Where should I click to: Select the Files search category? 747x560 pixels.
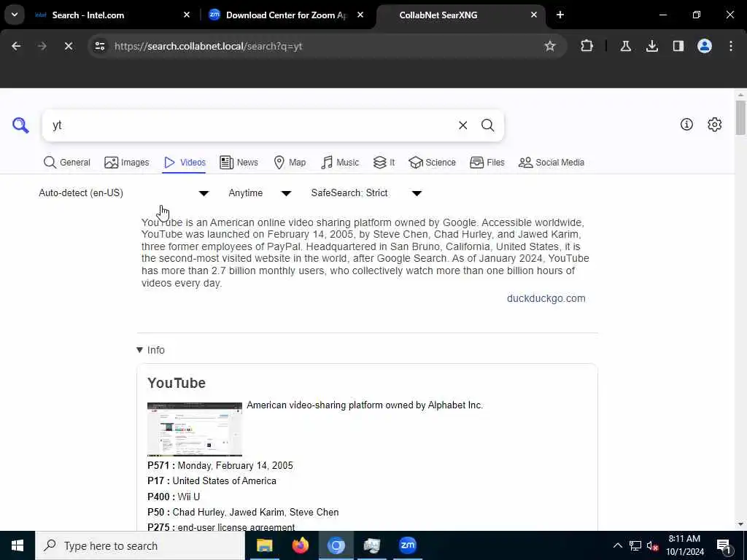[487, 163]
